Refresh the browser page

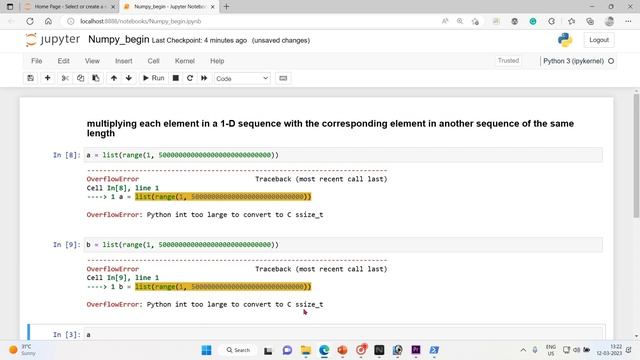coord(30,21)
